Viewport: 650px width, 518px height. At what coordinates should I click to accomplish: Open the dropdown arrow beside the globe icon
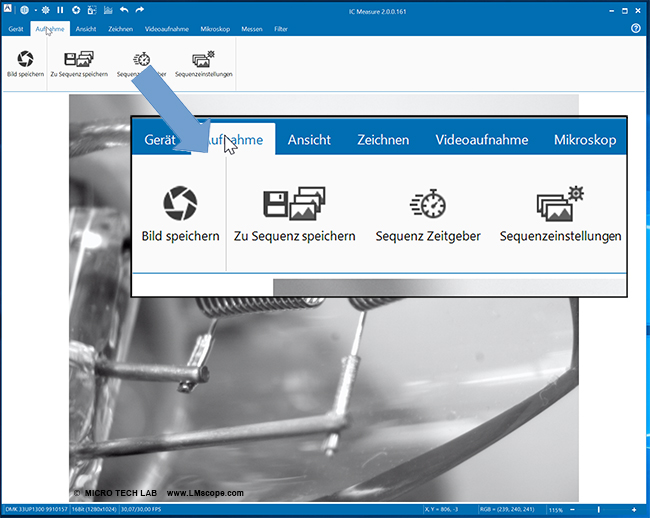34,10
